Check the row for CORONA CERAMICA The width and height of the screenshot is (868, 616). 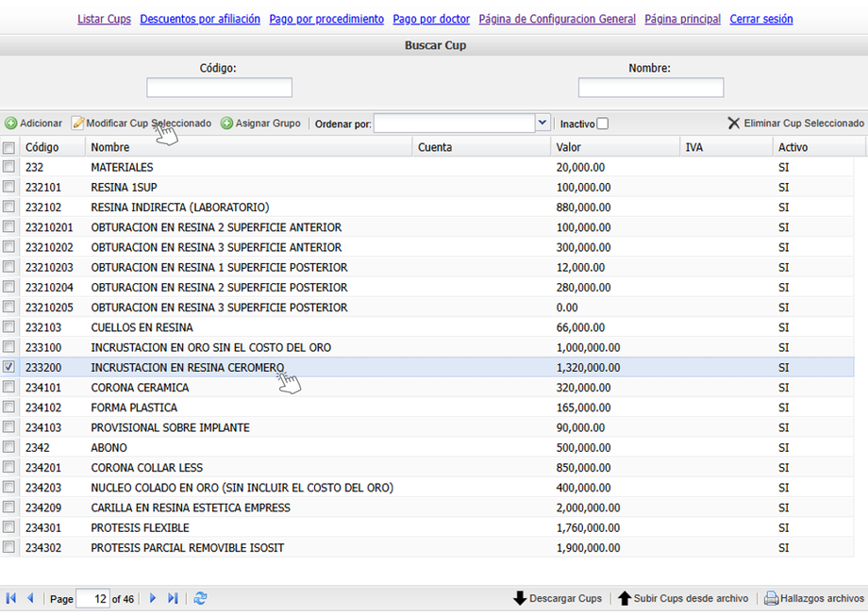tap(8, 388)
